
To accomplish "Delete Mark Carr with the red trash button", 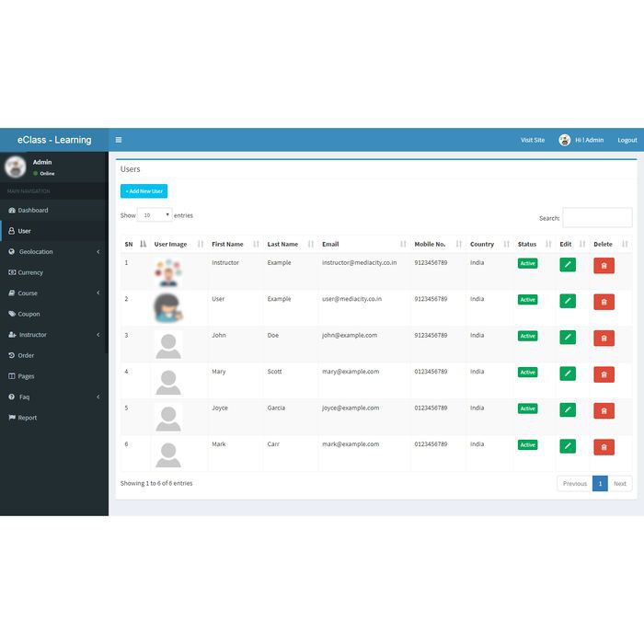I will point(604,447).
